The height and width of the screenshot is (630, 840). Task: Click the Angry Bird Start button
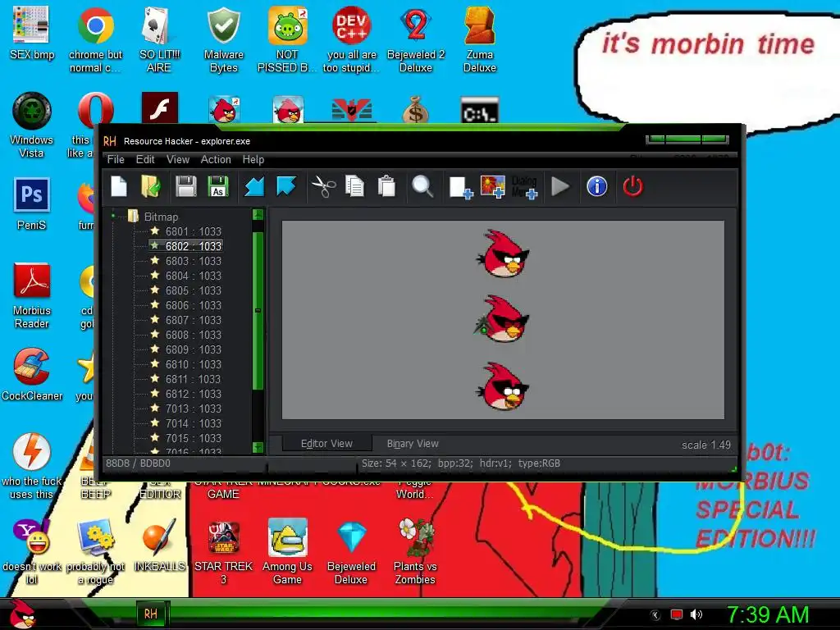point(21,614)
